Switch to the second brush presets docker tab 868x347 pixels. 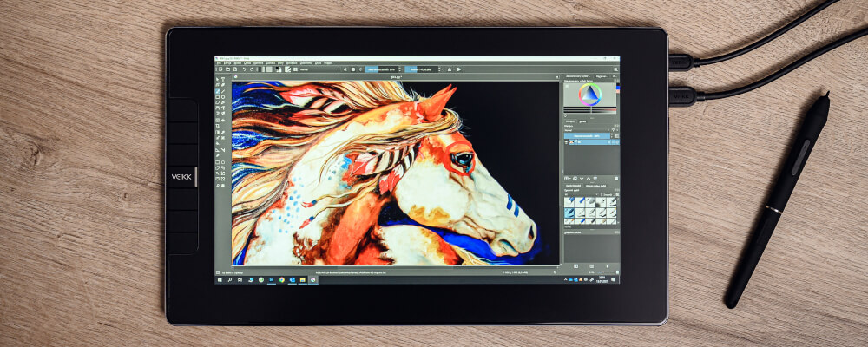[x=595, y=186]
